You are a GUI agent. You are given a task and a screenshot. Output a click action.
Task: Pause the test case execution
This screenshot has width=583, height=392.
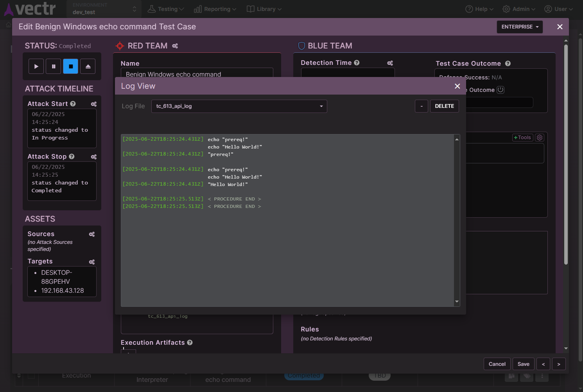click(x=53, y=66)
